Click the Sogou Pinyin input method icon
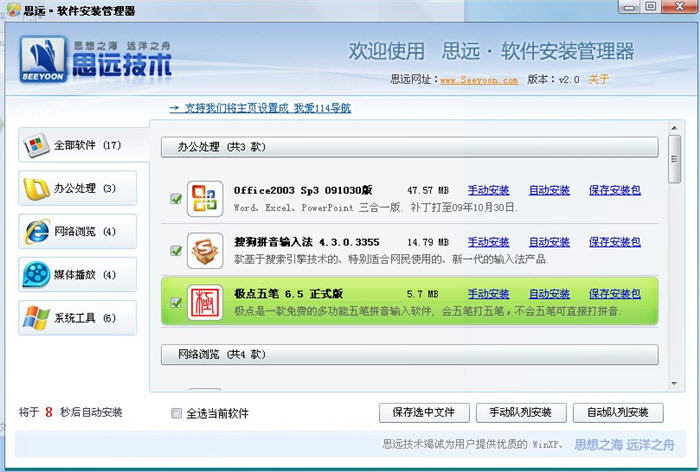The image size is (700, 472). pos(205,250)
